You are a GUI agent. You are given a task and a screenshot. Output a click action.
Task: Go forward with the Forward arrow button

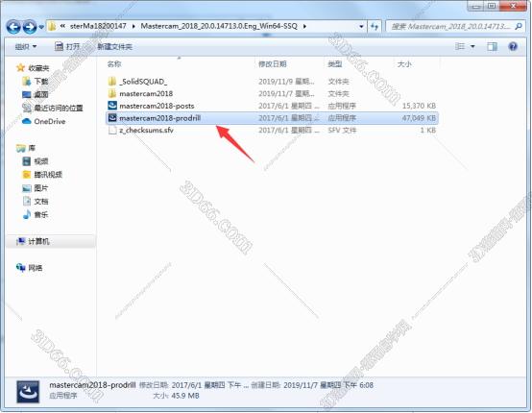[x=30, y=27]
